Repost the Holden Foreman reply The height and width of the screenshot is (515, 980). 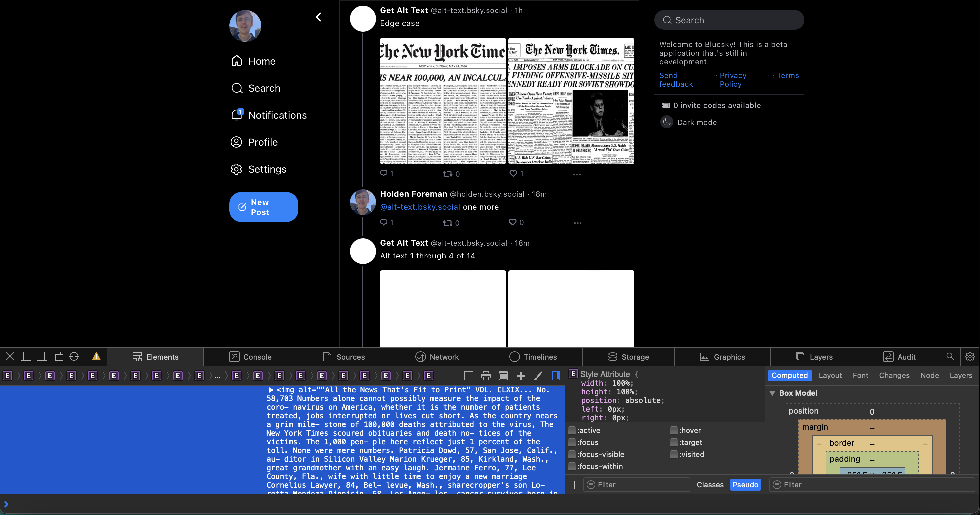pyautogui.click(x=447, y=223)
